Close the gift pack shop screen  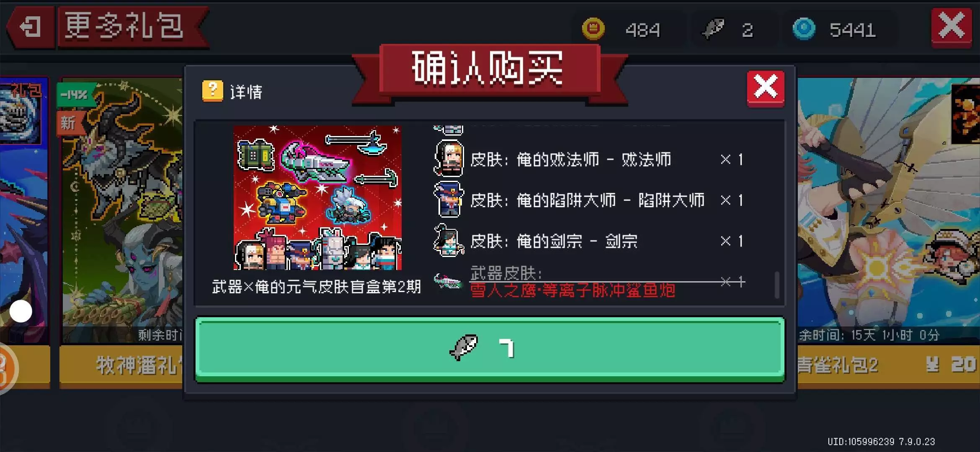tap(951, 27)
